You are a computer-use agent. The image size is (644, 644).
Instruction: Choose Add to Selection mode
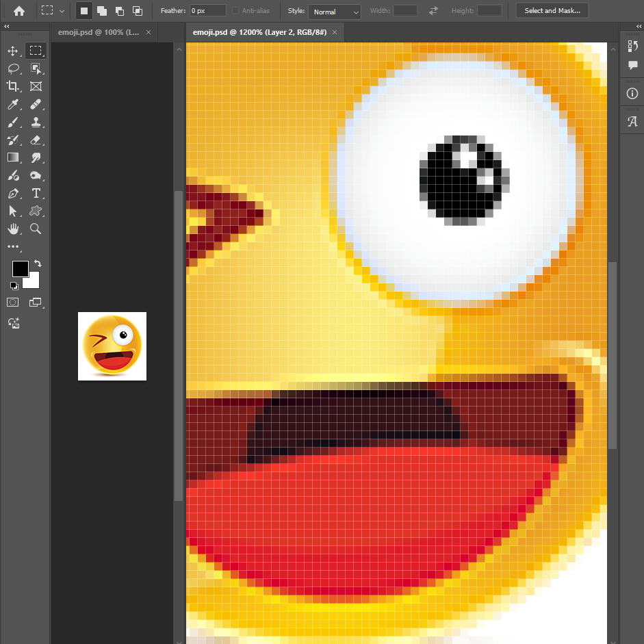click(x=102, y=11)
